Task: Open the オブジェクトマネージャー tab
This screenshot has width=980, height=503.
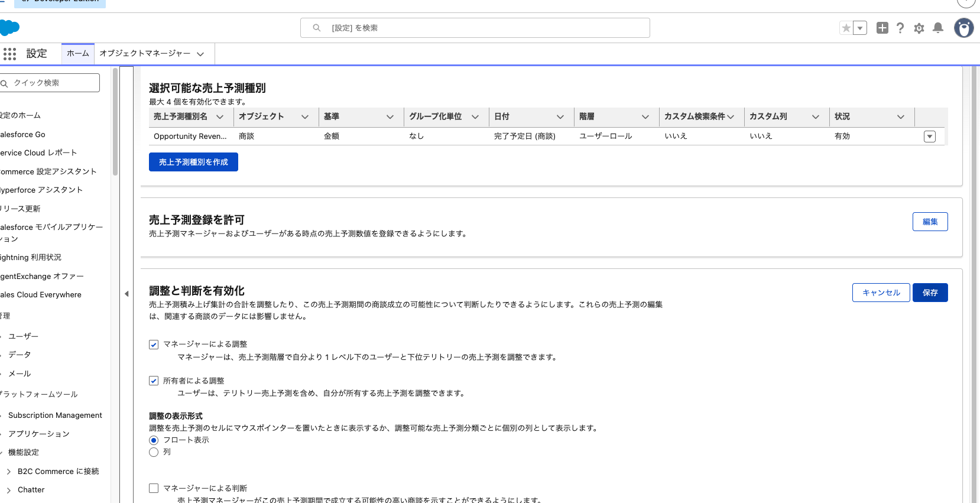Action: click(145, 53)
